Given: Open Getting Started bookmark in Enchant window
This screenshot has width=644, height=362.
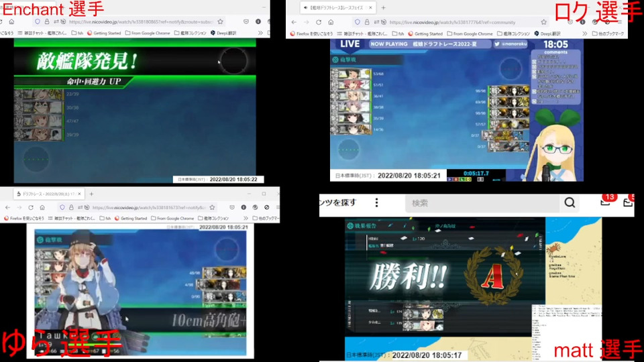Looking at the screenshot, I should tap(104, 33).
